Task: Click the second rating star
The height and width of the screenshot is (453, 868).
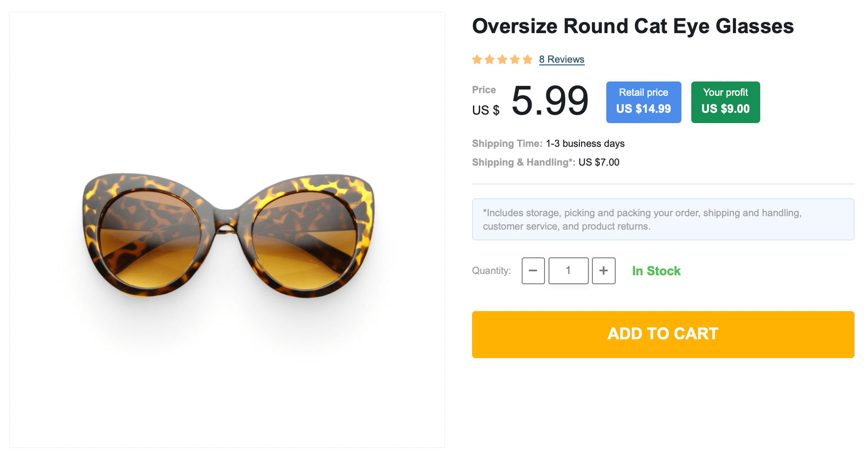Action: click(489, 60)
